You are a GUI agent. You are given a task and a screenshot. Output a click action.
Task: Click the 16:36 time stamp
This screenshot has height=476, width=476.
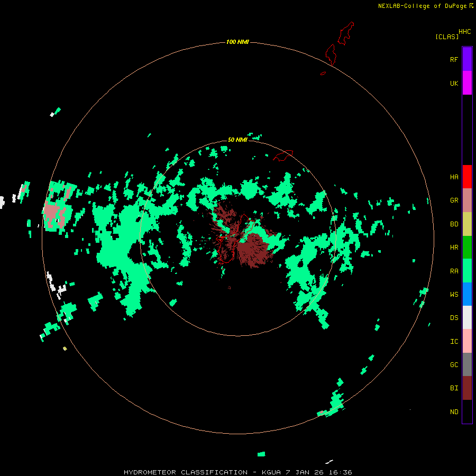click(342, 472)
